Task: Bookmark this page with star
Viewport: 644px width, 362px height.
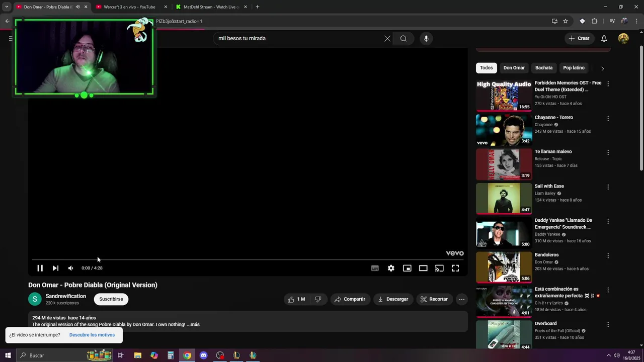Action: [x=566, y=21]
